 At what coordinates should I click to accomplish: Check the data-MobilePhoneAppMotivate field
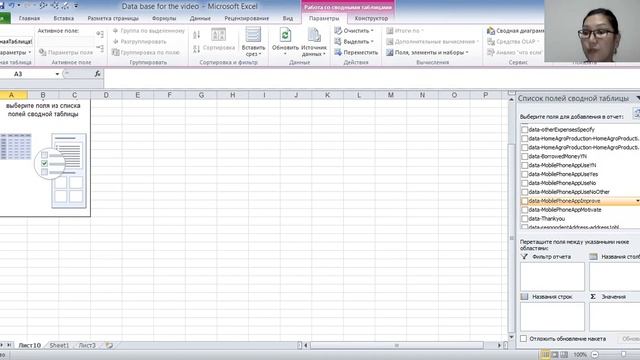(x=524, y=210)
